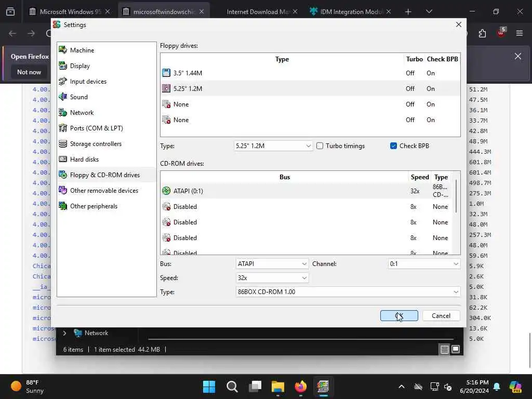
Task: Click the CD-ROM Speed column header
Action: [420, 177]
